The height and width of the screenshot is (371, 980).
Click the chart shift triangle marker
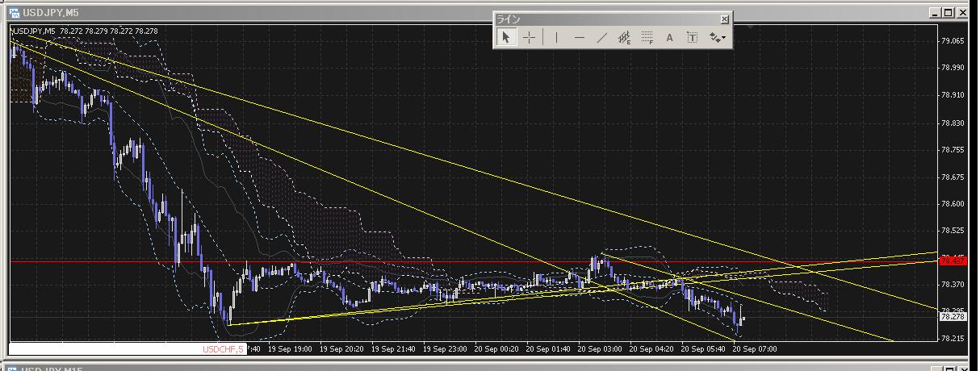click(751, 28)
